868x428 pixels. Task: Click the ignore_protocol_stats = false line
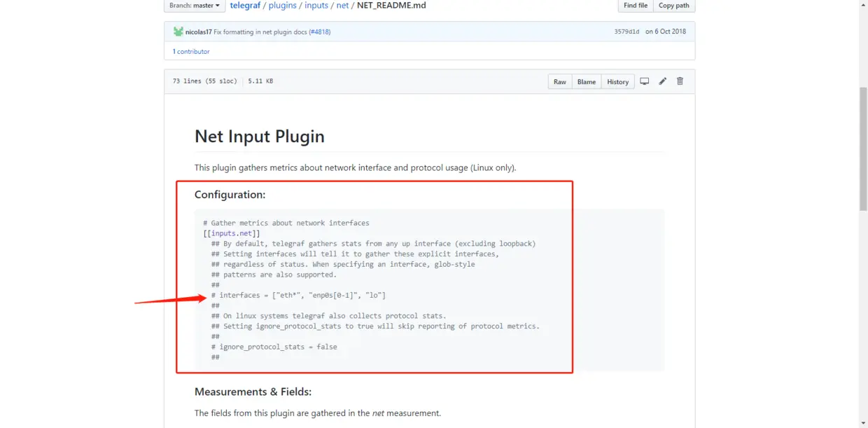click(x=274, y=347)
